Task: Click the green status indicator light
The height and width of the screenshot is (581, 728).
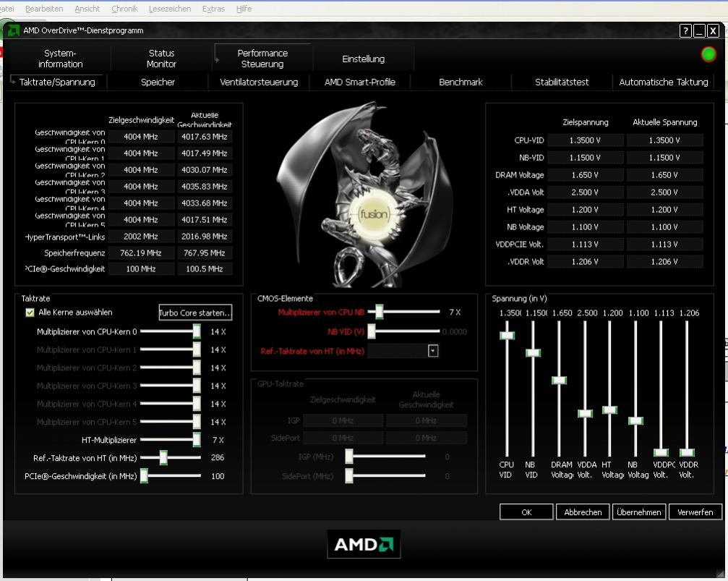Action: (708, 54)
